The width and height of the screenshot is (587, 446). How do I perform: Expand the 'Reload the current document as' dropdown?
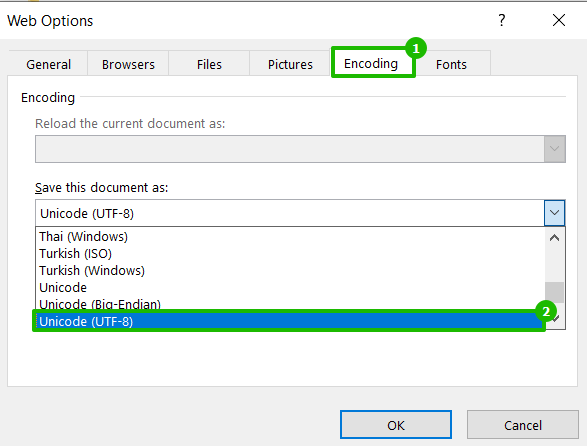coord(554,149)
